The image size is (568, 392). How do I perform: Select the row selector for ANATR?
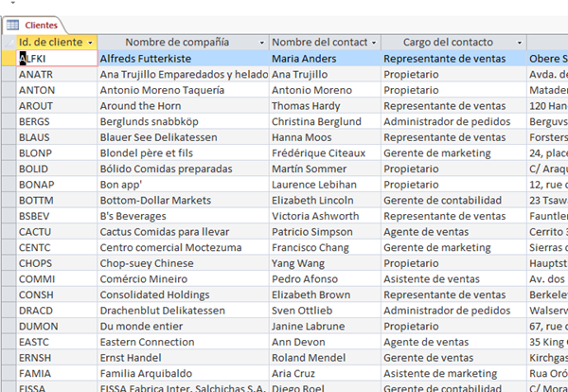9,74
